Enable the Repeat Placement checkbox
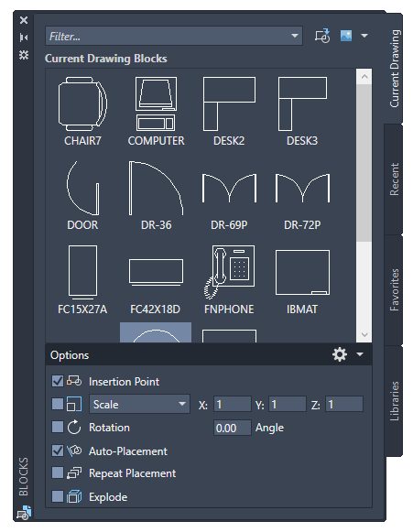This screenshot has width=413, height=532. coord(58,472)
